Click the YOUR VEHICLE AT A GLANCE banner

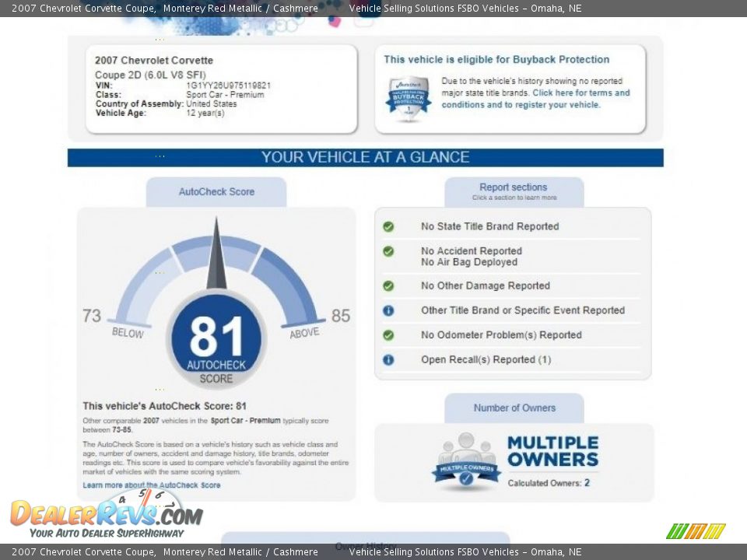tap(366, 158)
